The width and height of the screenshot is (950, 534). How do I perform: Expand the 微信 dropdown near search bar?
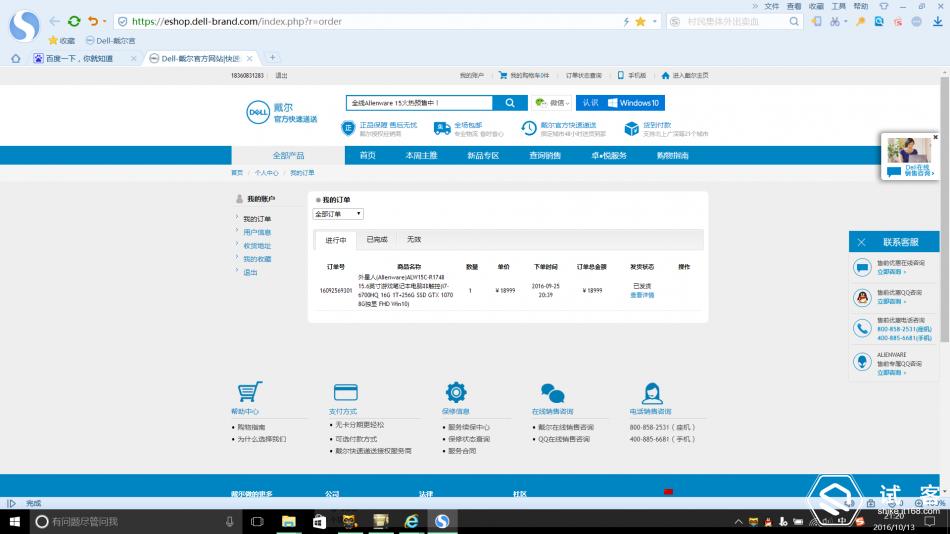point(553,103)
